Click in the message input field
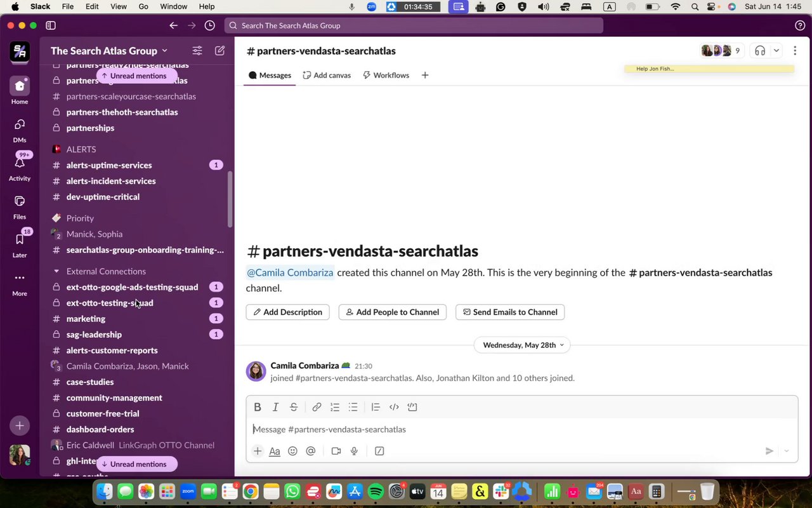This screenshot has width=812, height=508. [x=521, y=429]
